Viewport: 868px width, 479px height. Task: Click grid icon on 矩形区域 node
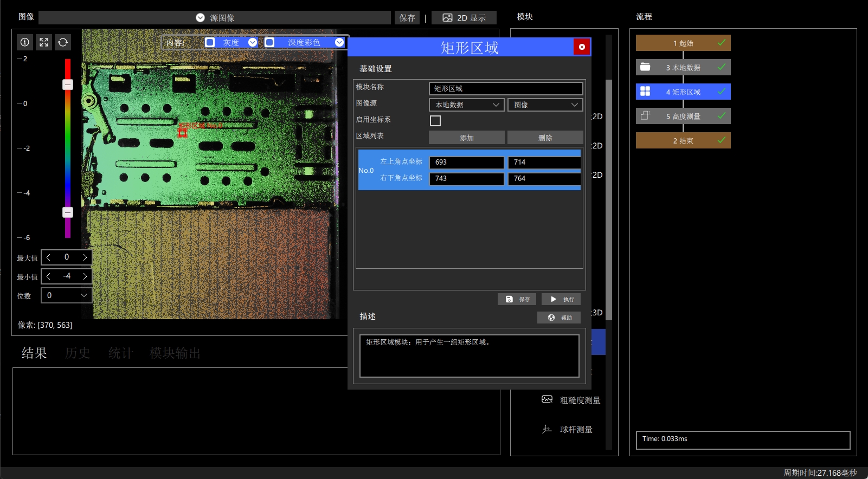click(x=645, y=92)
